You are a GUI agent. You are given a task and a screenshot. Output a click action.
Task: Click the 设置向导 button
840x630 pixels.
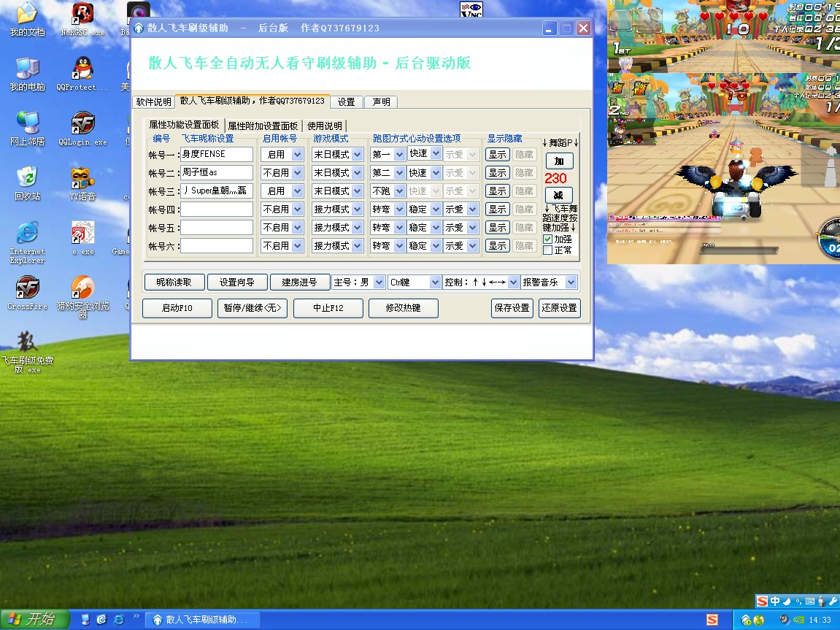[x=236, y=283]
